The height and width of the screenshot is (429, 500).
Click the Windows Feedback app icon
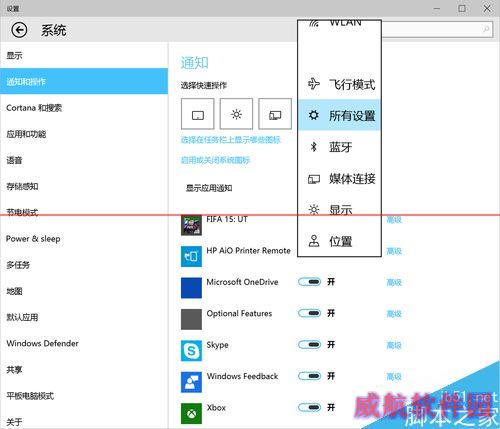191,382
